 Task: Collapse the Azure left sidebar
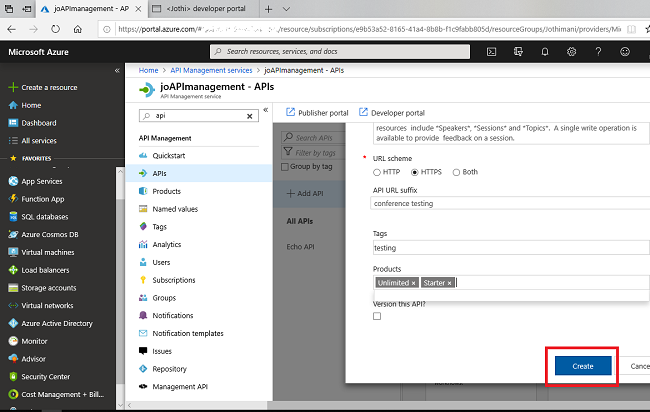(117, 70)
